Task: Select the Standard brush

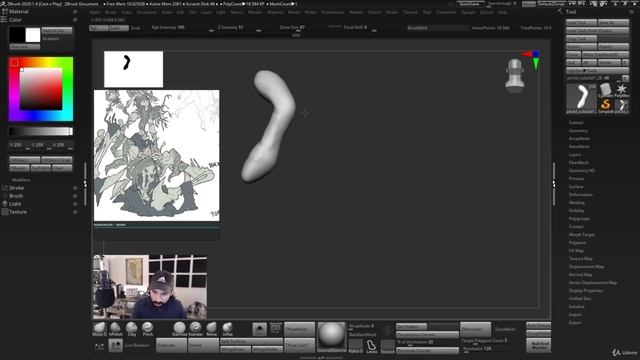Action: coord(196,329)
